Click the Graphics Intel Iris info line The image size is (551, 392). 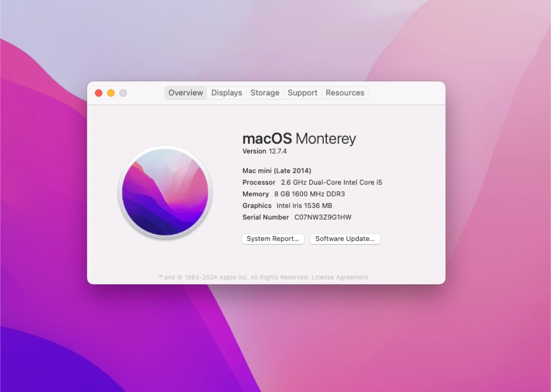[x=287, y=206]
